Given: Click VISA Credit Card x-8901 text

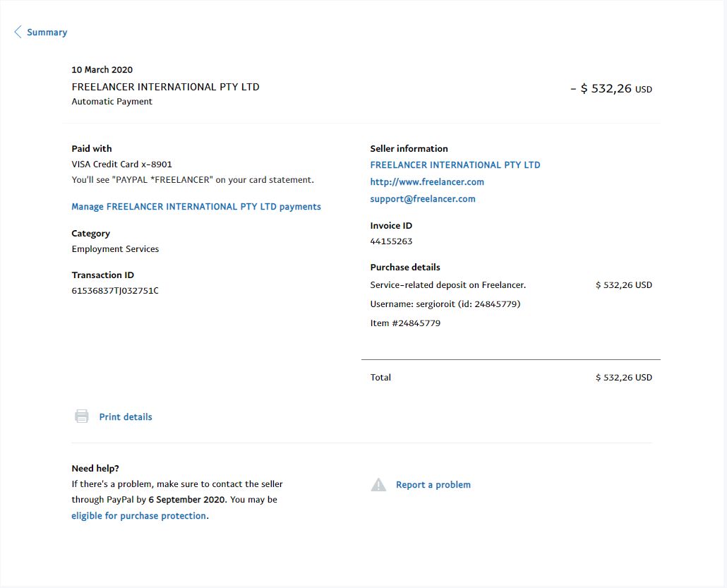Looking at the screenshot, I should tap(122, 164).
